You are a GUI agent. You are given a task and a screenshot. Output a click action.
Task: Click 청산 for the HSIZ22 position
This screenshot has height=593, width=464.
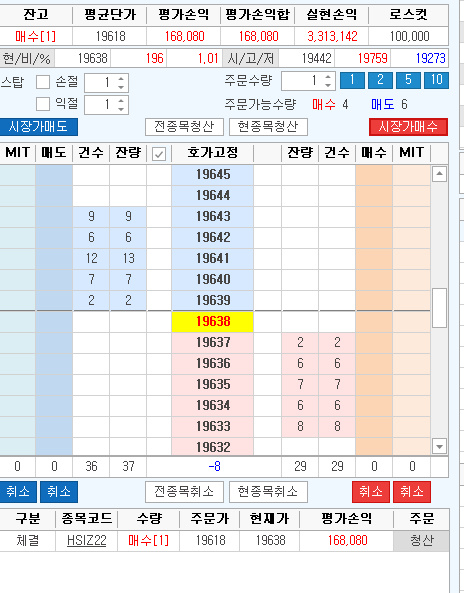click(x=421, y=540)
